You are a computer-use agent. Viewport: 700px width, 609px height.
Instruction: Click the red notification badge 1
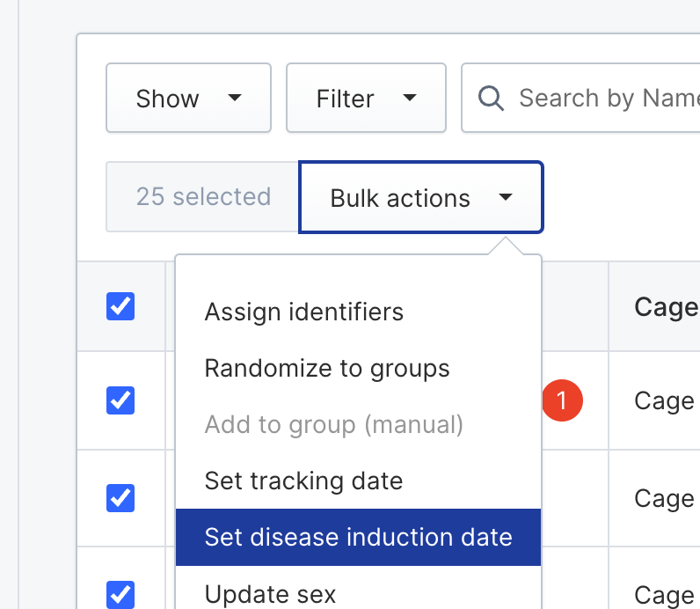click(x=563, y=400)
